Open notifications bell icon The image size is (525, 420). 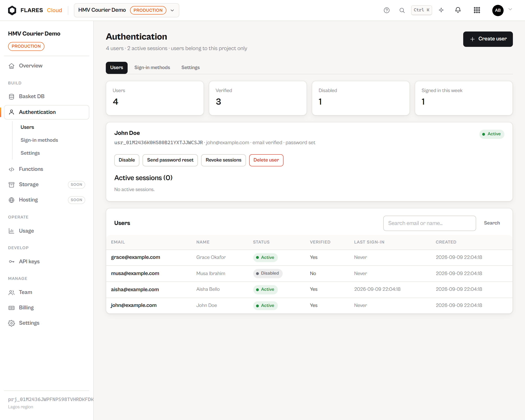[458, 10]
